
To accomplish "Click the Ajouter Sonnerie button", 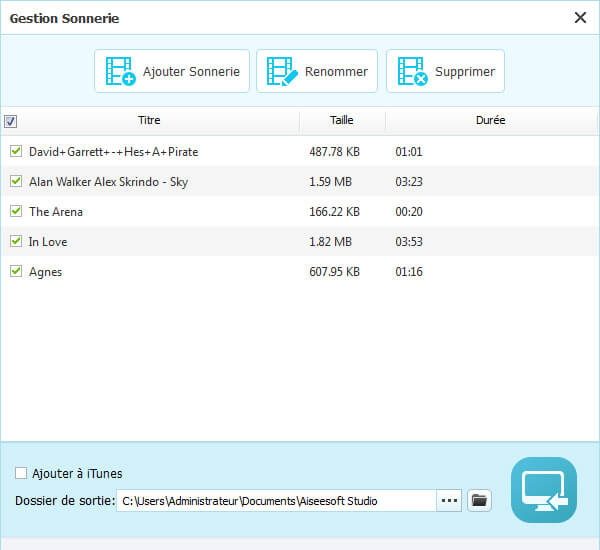I will (x=172, y=72).
